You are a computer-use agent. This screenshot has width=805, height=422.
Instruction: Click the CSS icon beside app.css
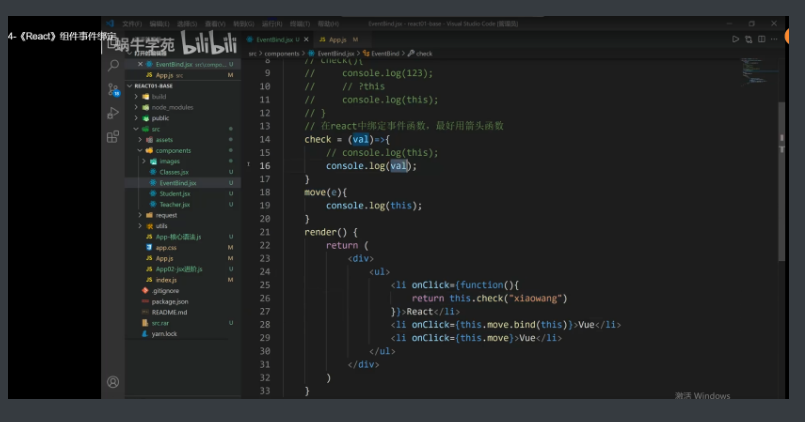(x=149, y=247)
